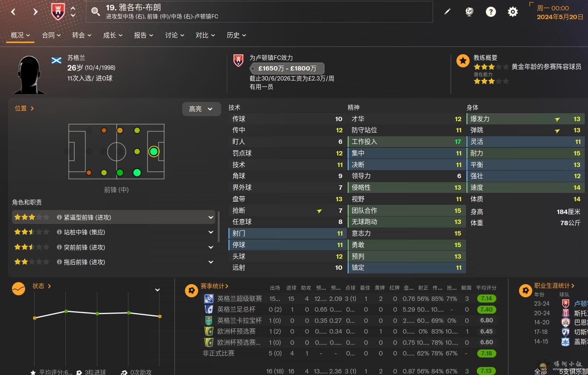This screenshot has width=588, height=375.
Task: Open the 高亮 highlight dropdown
Action: 201,109
